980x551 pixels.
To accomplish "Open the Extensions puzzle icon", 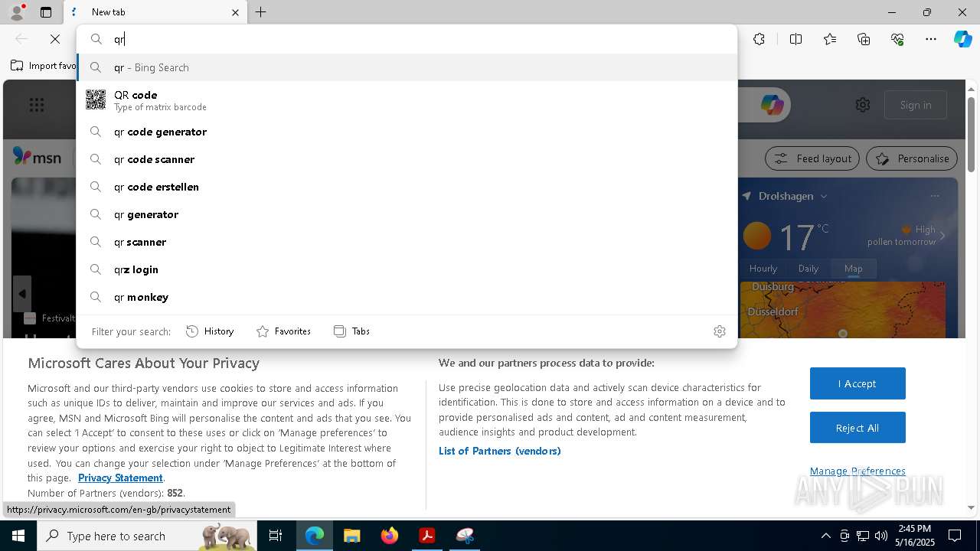I will (759, 39).
